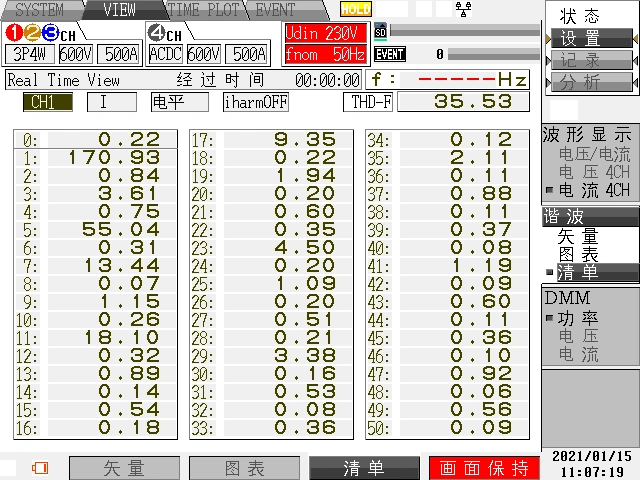Open the CH4 500A current range
This screenshot has height=480, width=640.
click(x=248, y=54)
